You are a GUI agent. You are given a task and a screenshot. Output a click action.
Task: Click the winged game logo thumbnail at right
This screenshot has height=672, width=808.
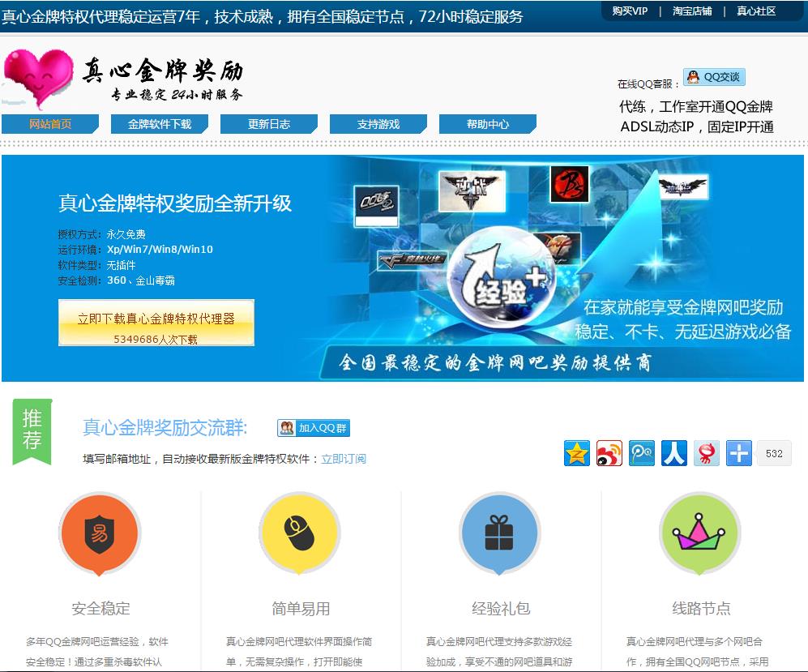(x=683, y=187)
